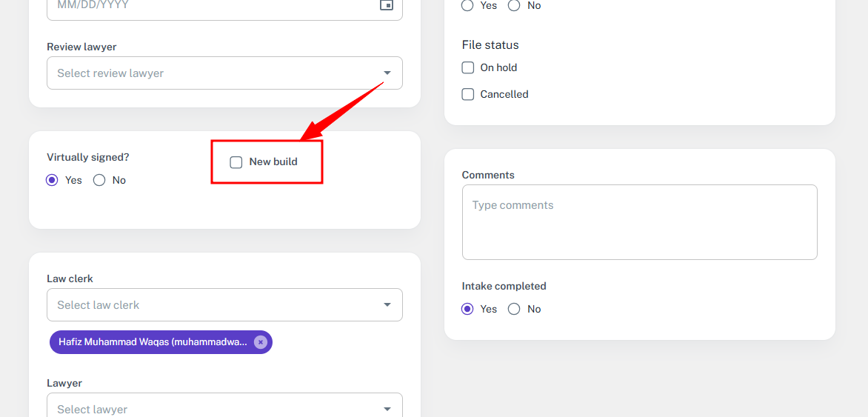Focus the Type comments text area

pyautogui.click(x=639, y=222)
